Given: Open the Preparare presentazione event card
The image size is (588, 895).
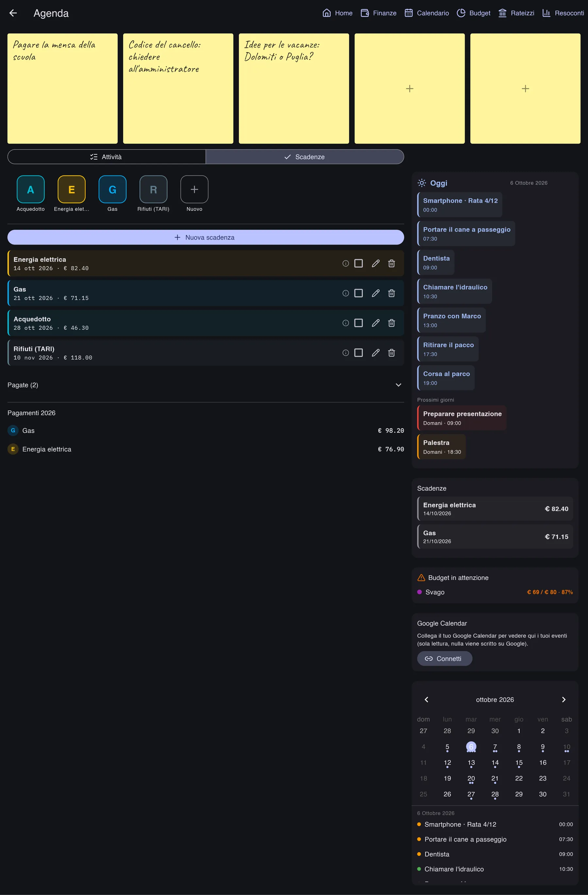Looking at the screenshot, I should (x=462, y=418).
